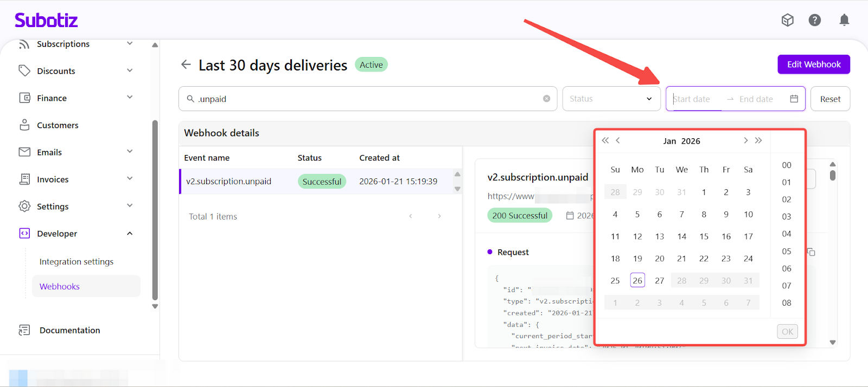The image size is (868, 387).
Task: Clear the .unpaid search text
Action: tap(546, 99)
